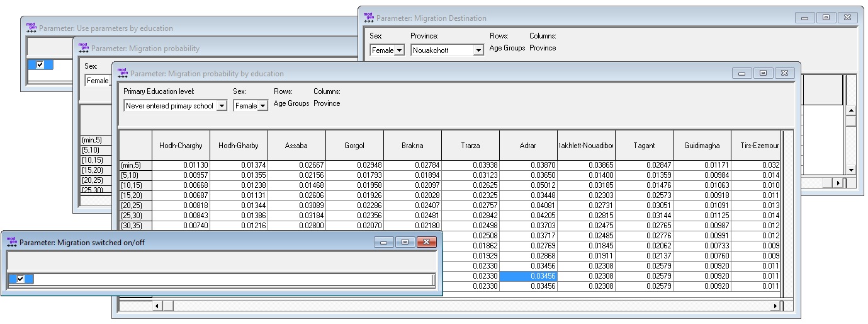Click vertical scrollbar thumb in Migration Destination window
Screen dimensions: 868x324
point(850,120)
